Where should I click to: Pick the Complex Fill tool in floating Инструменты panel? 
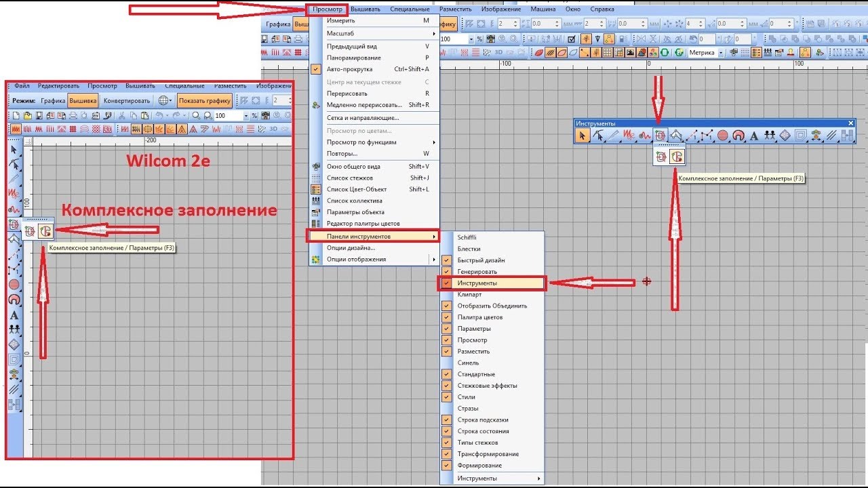660,136
